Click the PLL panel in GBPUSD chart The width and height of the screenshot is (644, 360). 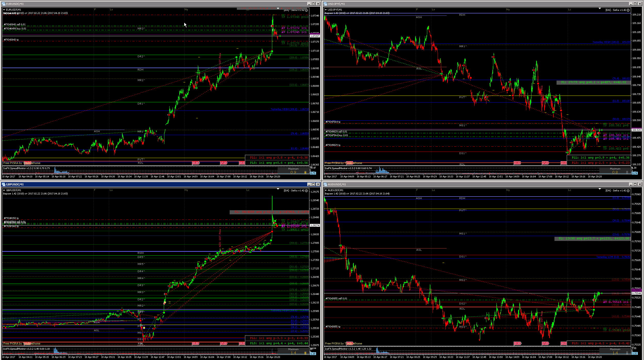[277, 338]
